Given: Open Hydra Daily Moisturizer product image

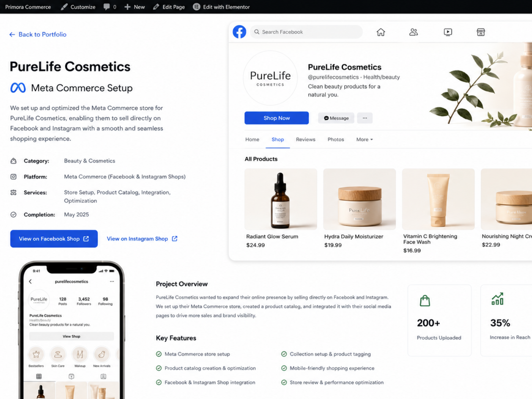Looking at the screenshot, I should click(x=360, y=199).
